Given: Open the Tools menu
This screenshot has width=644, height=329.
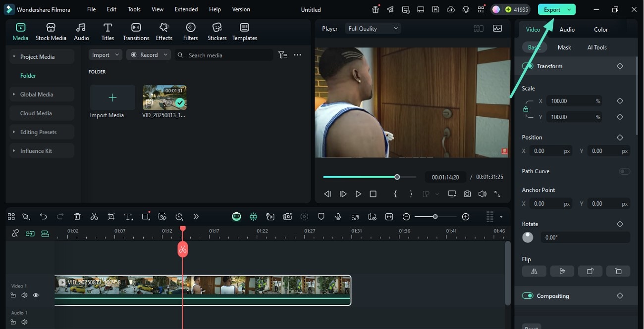Looking at the screenshot, I should 134,9.
